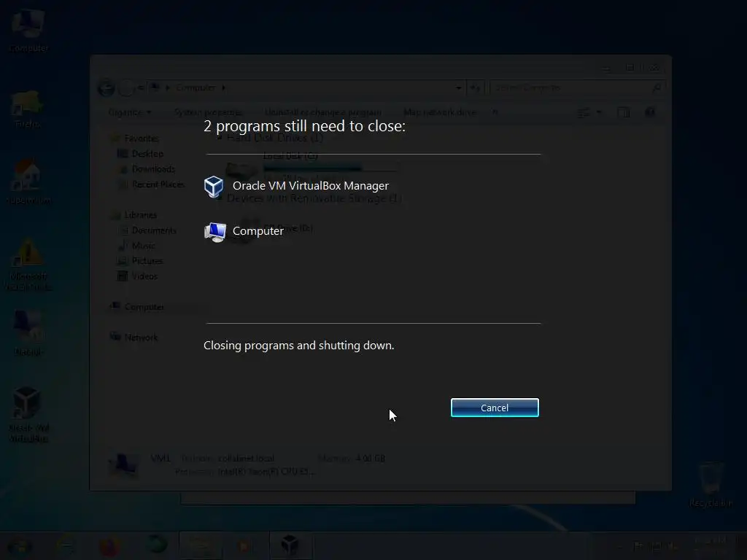Click 'Closing programs and shutting down.' status text

click(x=298, y=345)
